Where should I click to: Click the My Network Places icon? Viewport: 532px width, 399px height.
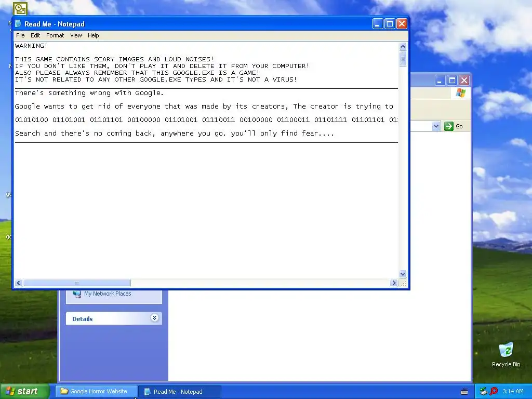77,294
